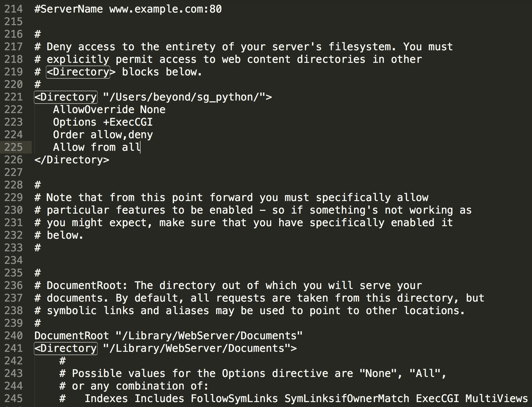Click line number 240 in the gutter
Viewport: 532px width, 407px height.
pyautogui.click(x=13, y=336)
